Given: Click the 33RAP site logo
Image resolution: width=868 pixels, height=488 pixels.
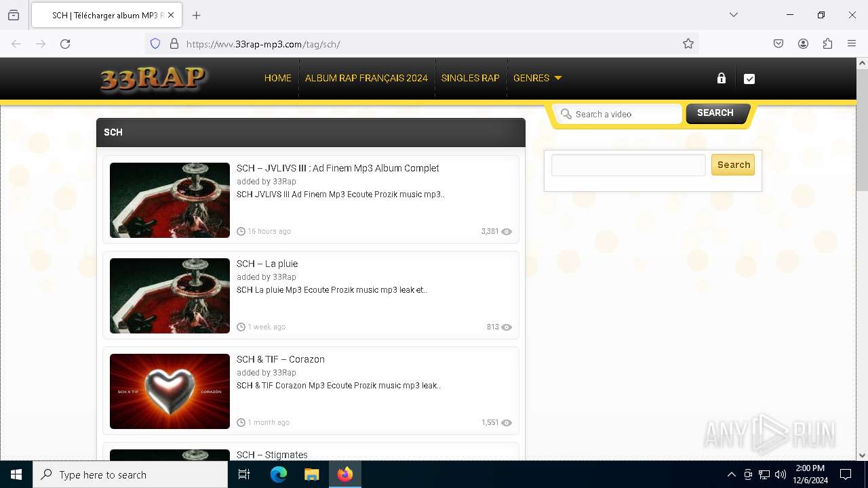Looking at the screenshot, I should point(154,79).
